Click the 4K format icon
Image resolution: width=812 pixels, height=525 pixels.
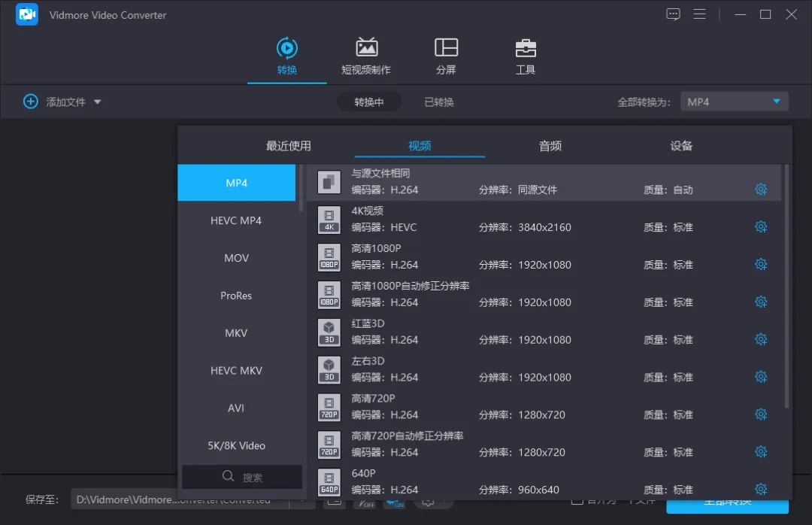[329, 220]
